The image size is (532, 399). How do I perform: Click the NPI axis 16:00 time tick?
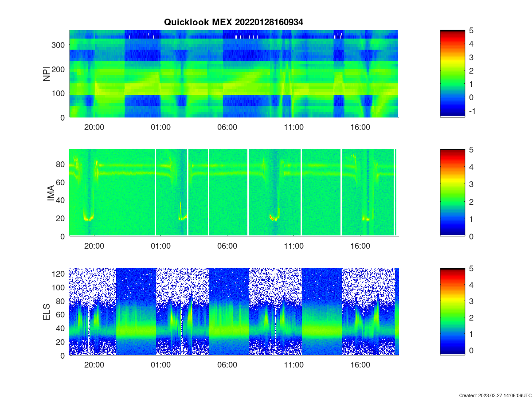click(x=360, y=127)
